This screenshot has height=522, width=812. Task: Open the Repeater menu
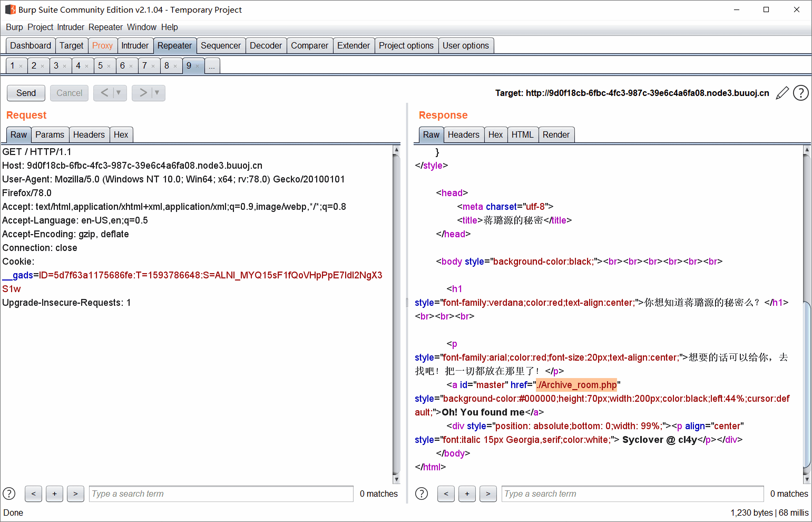tap(105, 27)
